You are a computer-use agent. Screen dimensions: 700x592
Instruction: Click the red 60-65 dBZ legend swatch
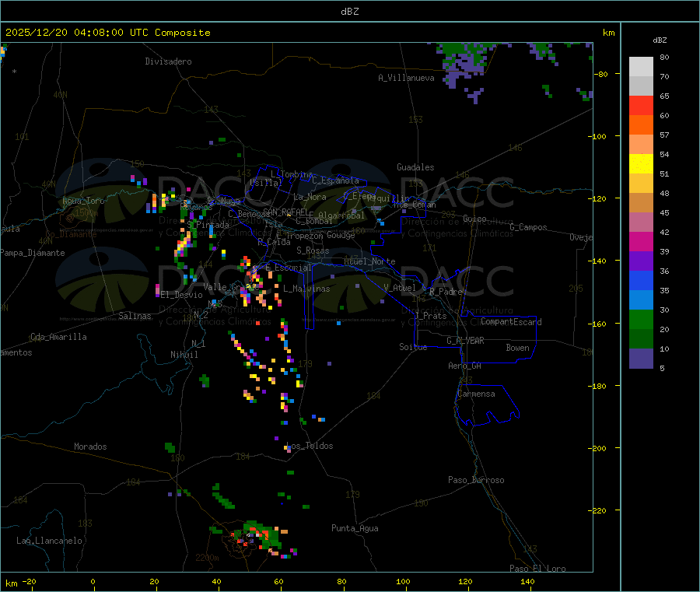coord(641,105)
